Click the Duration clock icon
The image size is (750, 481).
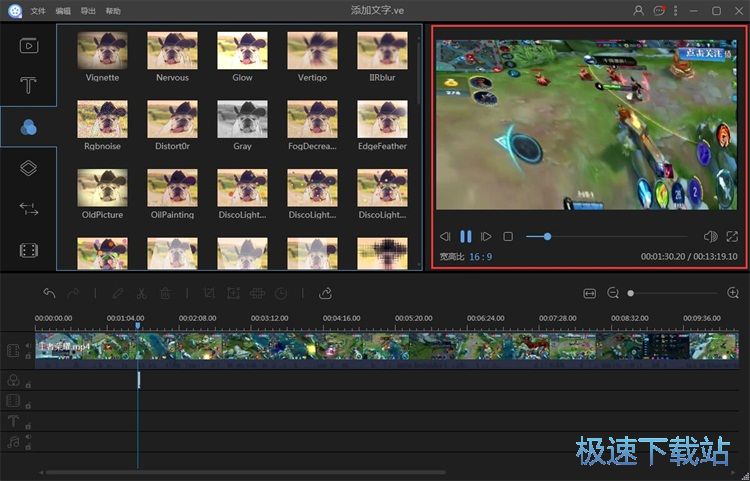281,293
